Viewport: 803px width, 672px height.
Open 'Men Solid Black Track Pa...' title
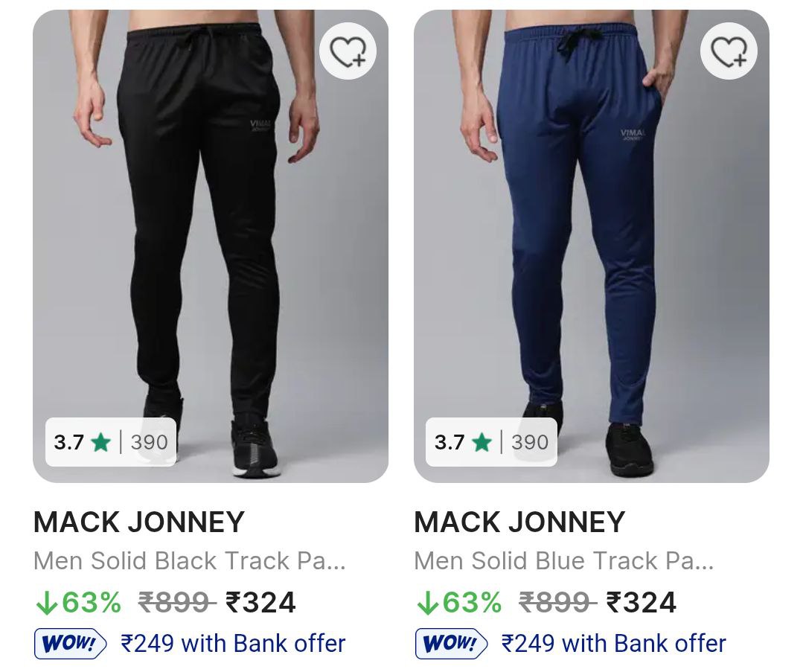click(190, 560)
